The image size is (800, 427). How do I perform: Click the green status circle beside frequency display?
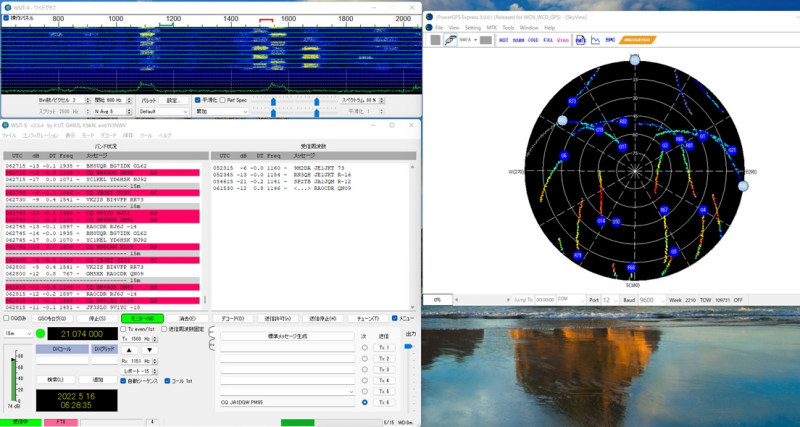[x=40, y=334]
